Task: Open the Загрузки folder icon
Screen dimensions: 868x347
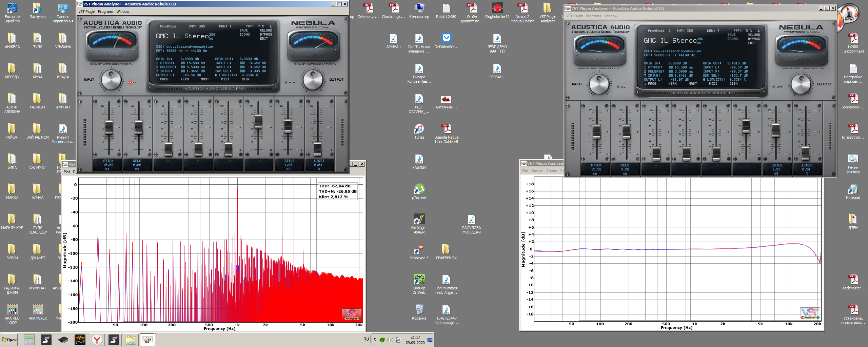Action: pos(37,11)
